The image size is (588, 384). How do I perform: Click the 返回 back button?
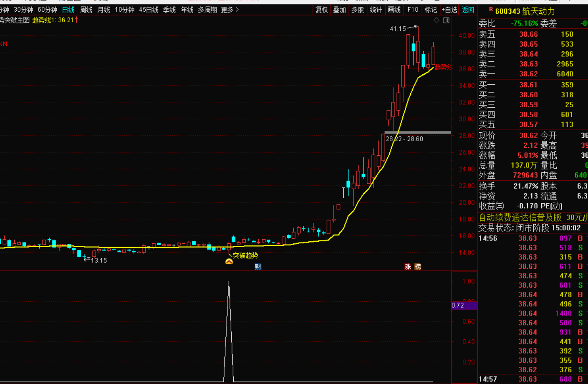pos(468,10)
